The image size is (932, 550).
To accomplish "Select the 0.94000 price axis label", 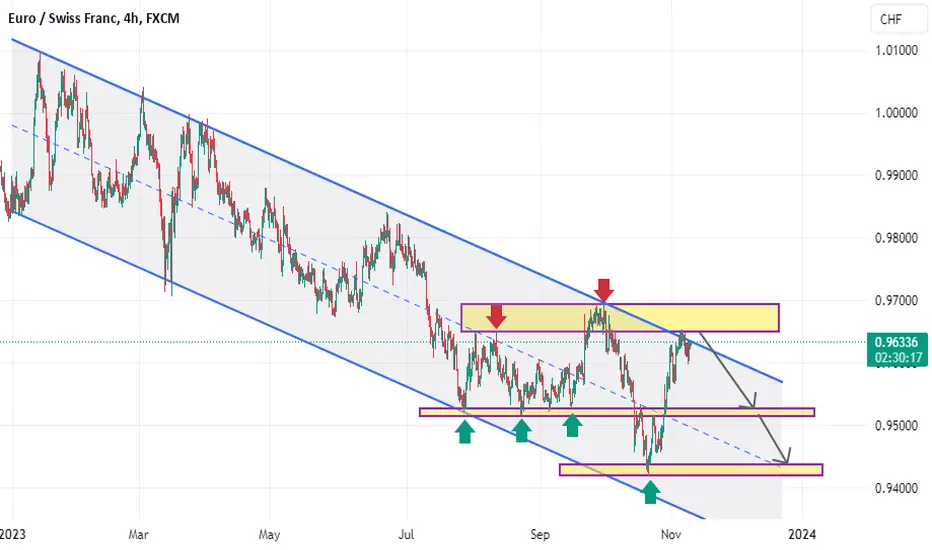I will 896,488.
